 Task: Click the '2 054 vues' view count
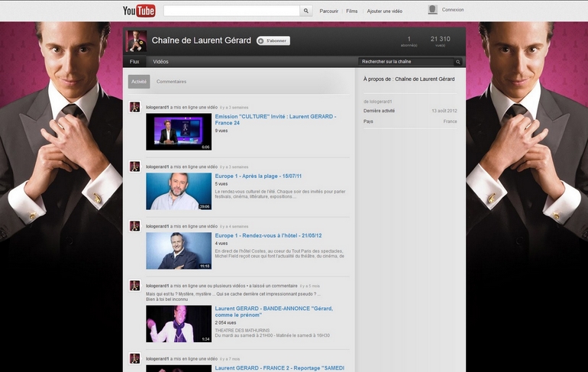(226, 323)
